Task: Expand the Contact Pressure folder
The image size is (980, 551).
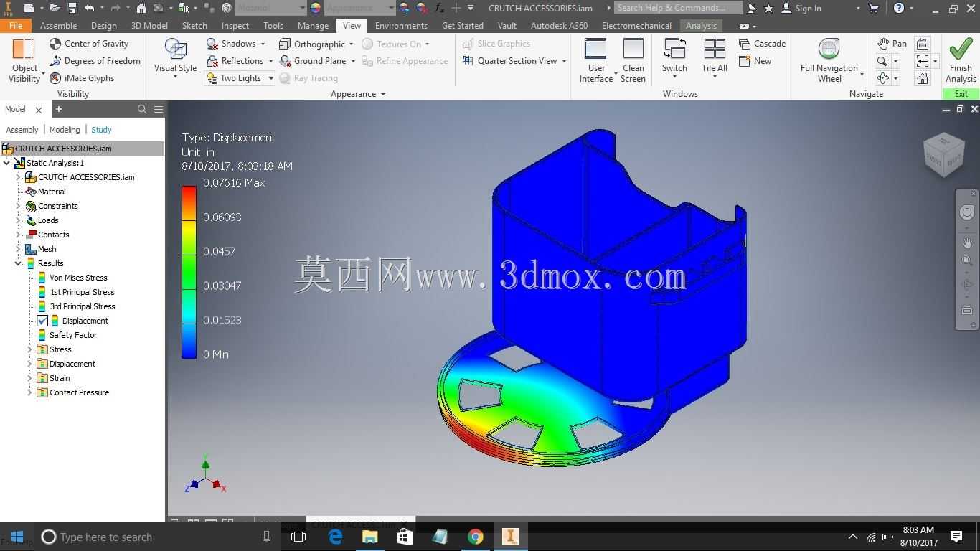Action: (29, 392)
